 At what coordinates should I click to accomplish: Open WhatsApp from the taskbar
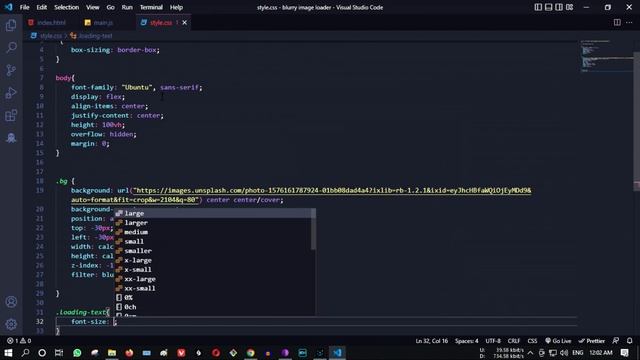(77, 353)
